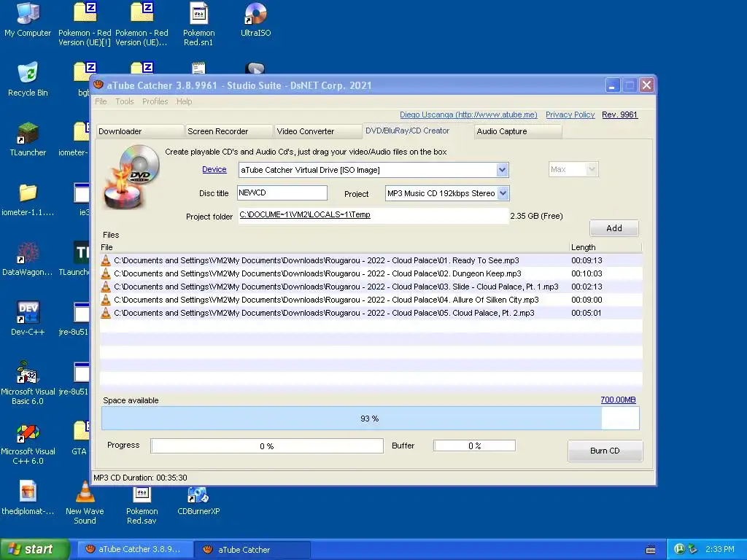747x560 pixels.
Task: Click the Device link label
Action: click(x=214, y=169)
